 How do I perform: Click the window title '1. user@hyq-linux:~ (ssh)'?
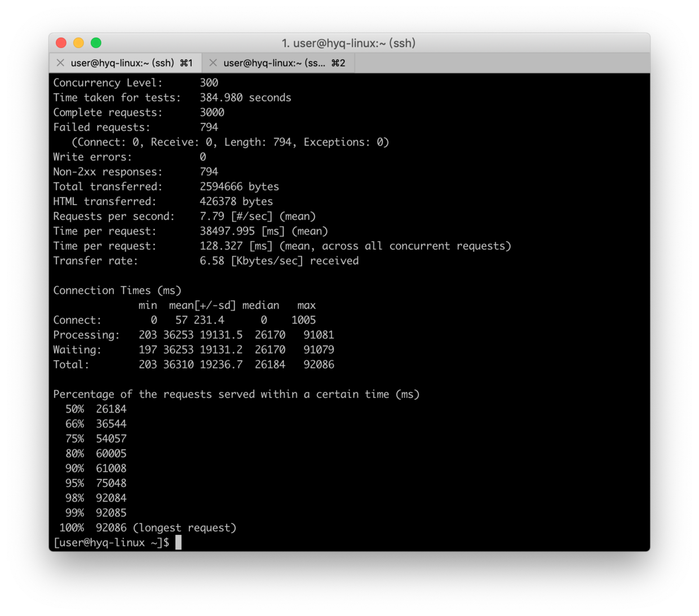(348, 43)
